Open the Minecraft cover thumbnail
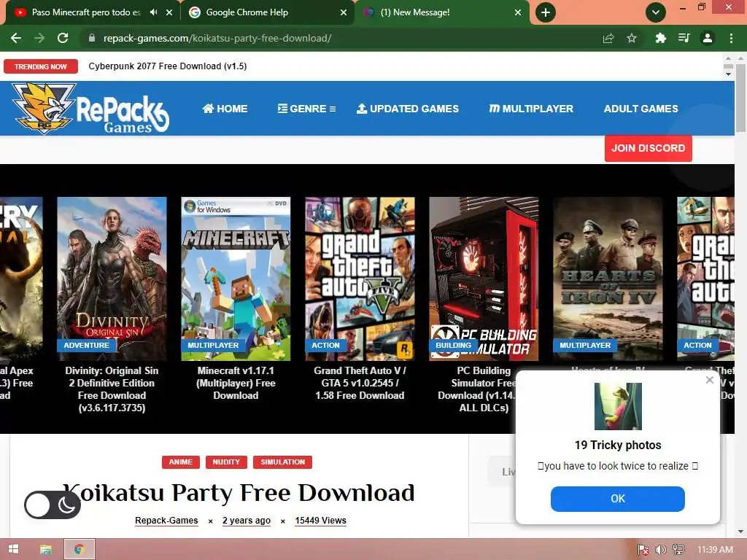Viewport: 747px width, 560px height. (236, 279)
